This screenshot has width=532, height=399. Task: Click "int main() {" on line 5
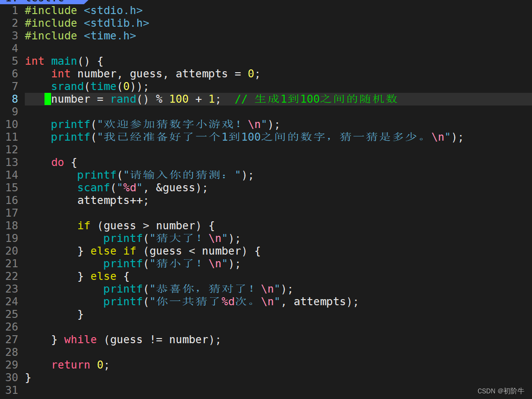pos(64,61)
